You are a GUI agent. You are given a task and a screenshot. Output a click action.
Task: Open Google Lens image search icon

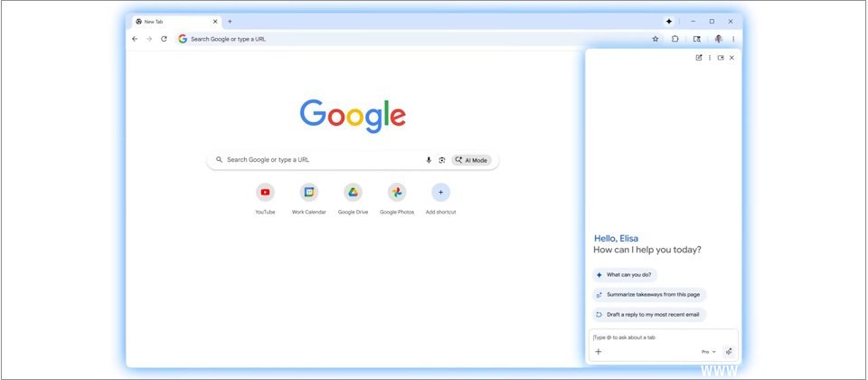pyautogui.click(x=442, y=160)
